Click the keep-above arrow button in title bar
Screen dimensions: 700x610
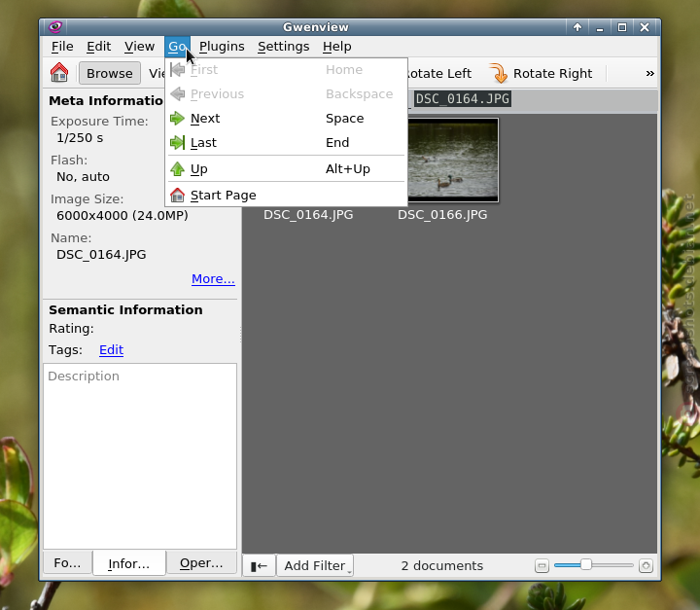coord(577,27)
